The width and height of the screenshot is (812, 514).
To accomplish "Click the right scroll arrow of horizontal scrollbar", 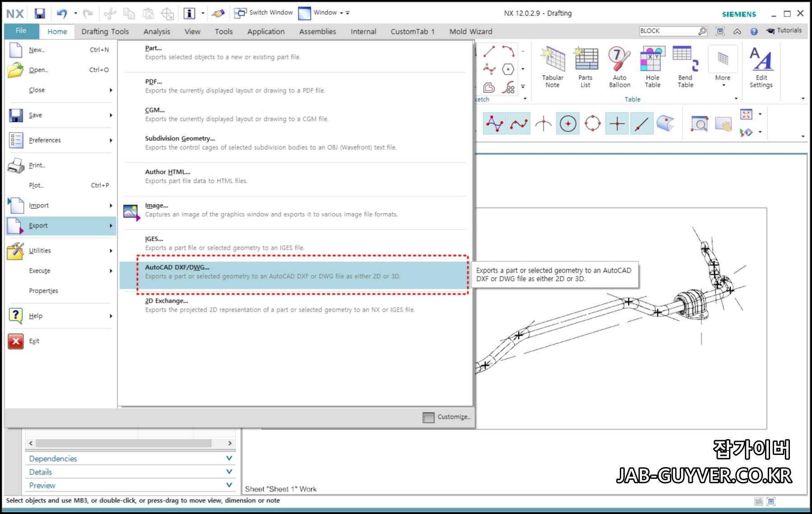I will (x=230, y=443).
